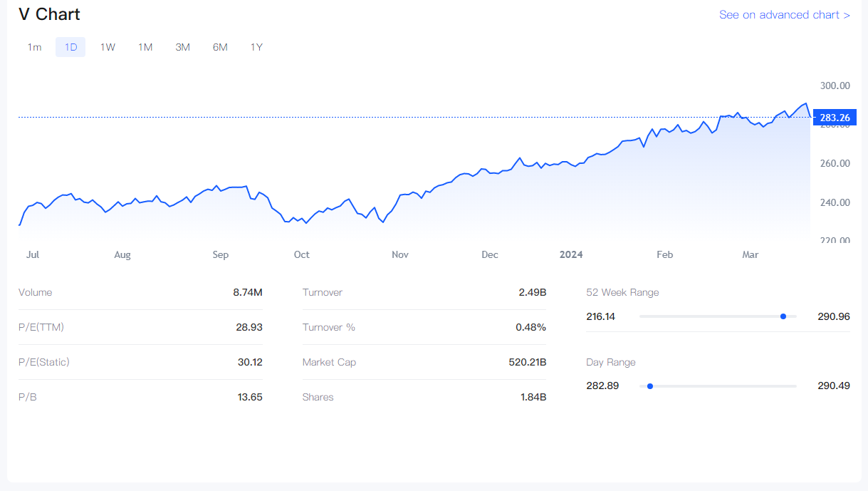Click the Oct label on the time axis
The image size is (868, 491).
pyautogui.click(x=301, y=254)
